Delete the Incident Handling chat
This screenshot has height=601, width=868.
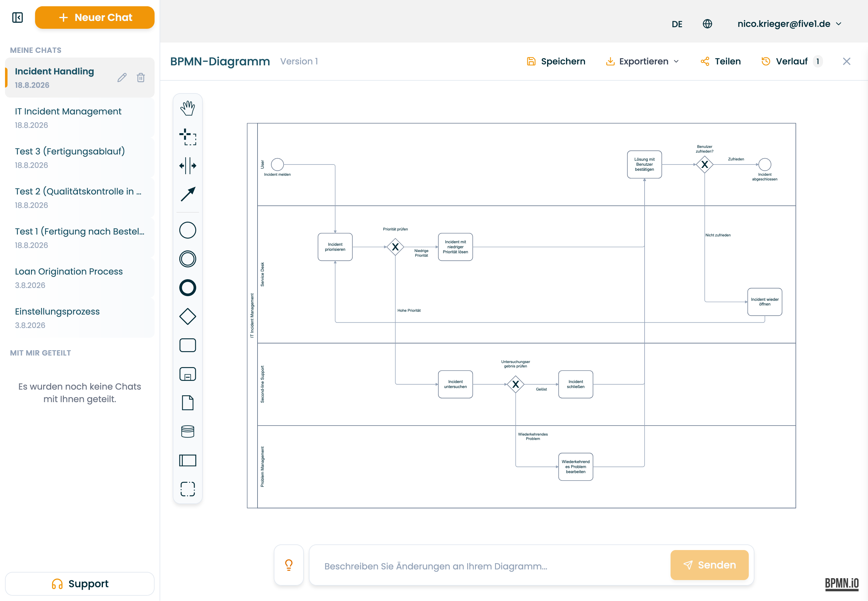tap(141, 78)
